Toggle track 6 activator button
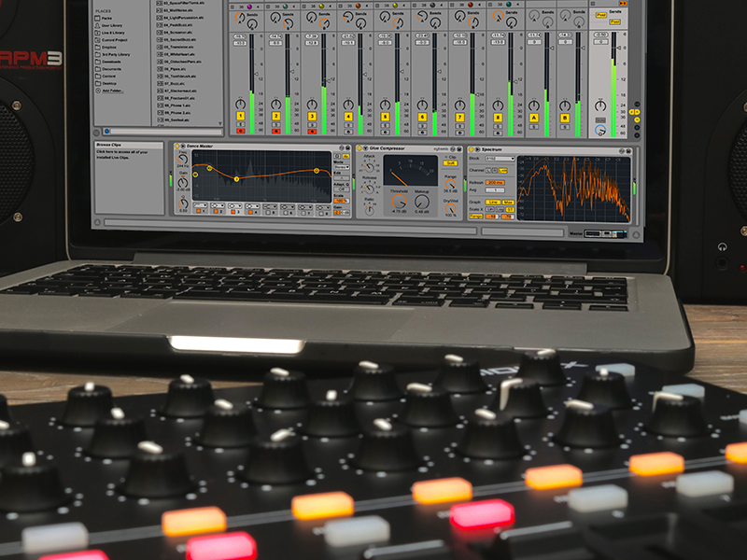 (422, 117)
